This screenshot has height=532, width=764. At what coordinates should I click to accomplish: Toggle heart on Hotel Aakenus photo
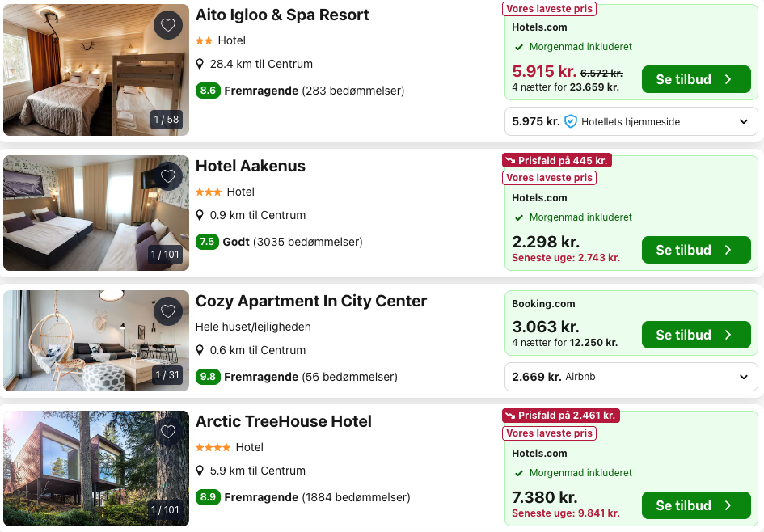(168, 176)
